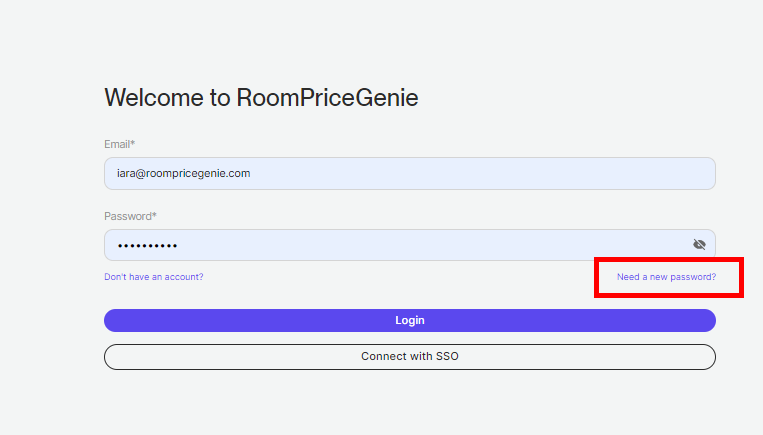Viewport: 763px width, 435px height.
Task: Click the Password* field label
Action: [130, 216]
